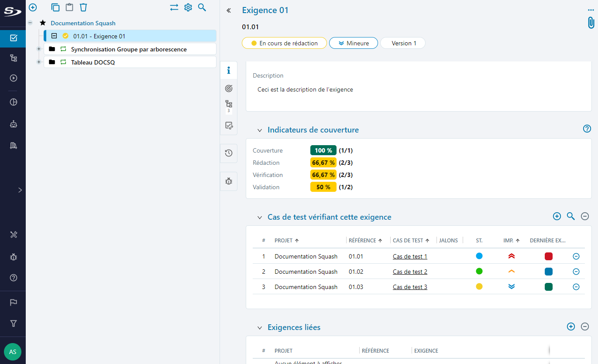Click the Validation 50 % badge

coord(323,187)
